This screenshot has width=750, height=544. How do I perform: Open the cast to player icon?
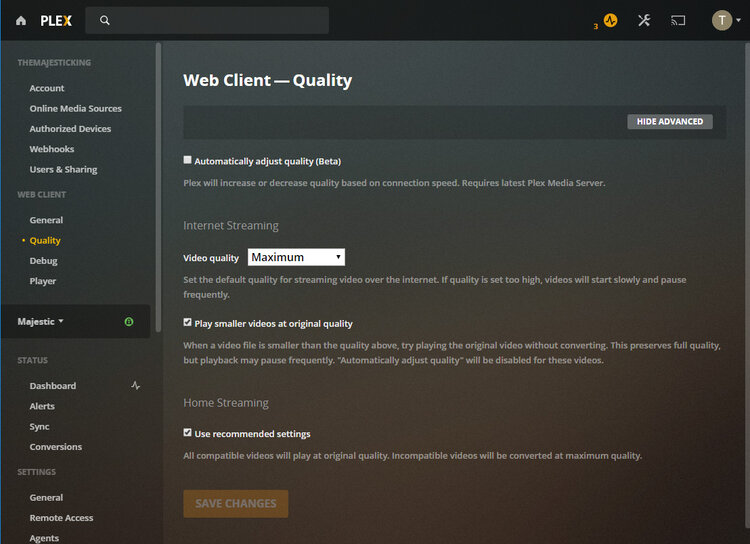[x=678, y=21]
